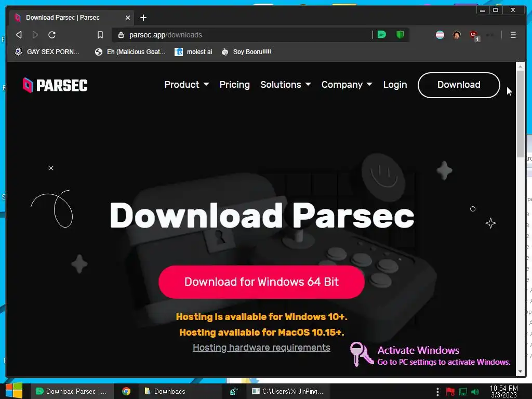Open the Pricing page
The image size is (532, 399).
(234, 85)
